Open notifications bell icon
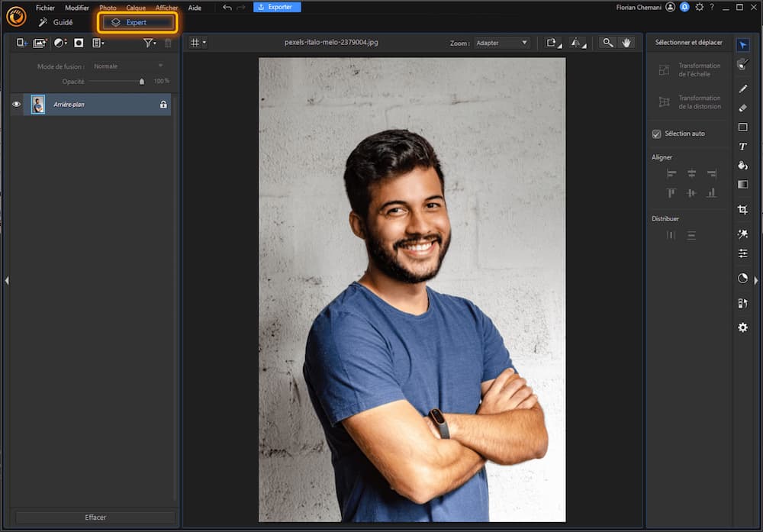Screen dimensions: 763x532 tap(684, 8)
